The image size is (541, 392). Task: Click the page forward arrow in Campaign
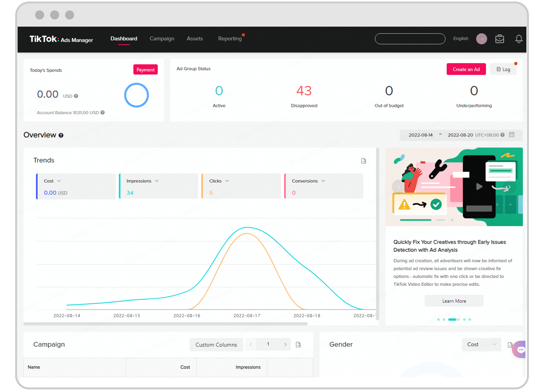click(x=285, y=345)
